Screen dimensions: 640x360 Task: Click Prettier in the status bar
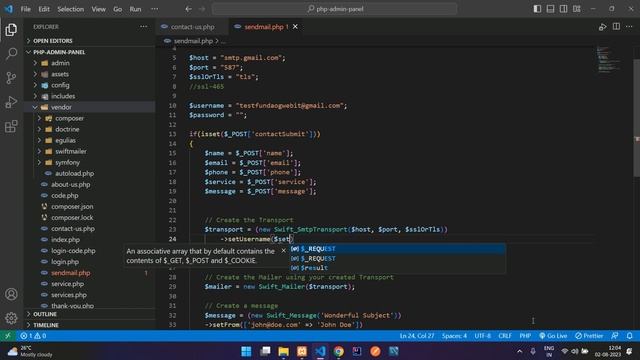coord(589,336)
